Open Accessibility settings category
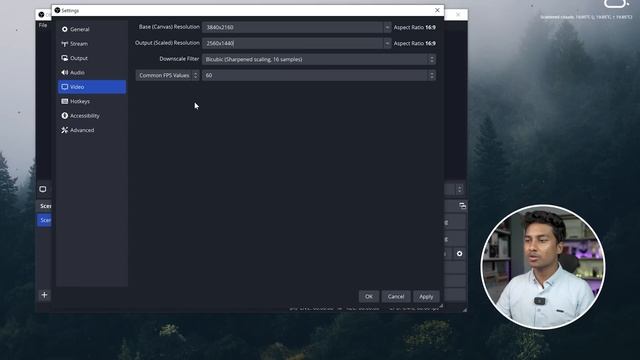640x360 pixels. [x=92, y=116]
